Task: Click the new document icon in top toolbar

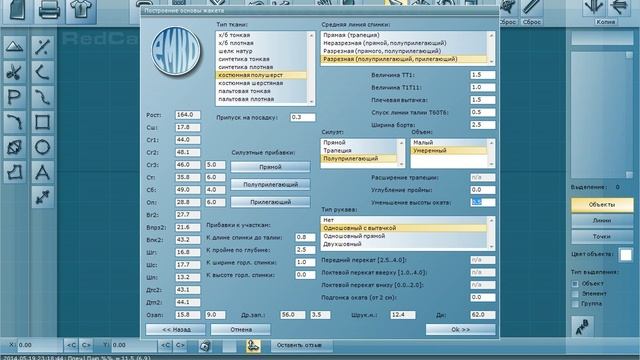Action: tap(17, 10)
